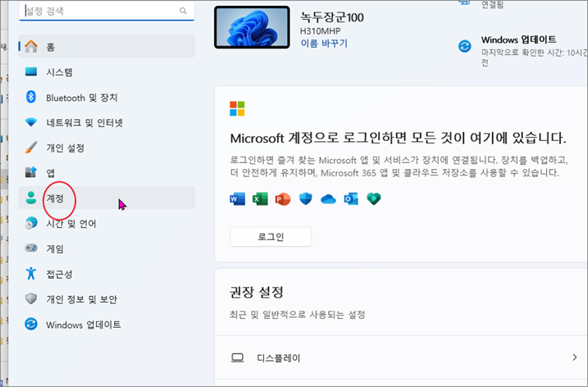Click the OneDrive cloud icon
This screenshot has height=387, width=588.
coord(328,199)
